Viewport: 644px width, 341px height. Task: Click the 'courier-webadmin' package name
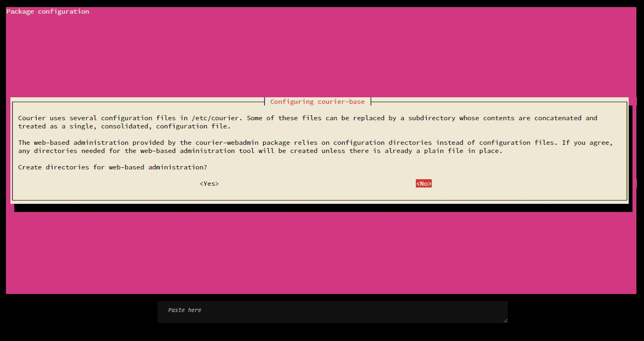(227, 143)
